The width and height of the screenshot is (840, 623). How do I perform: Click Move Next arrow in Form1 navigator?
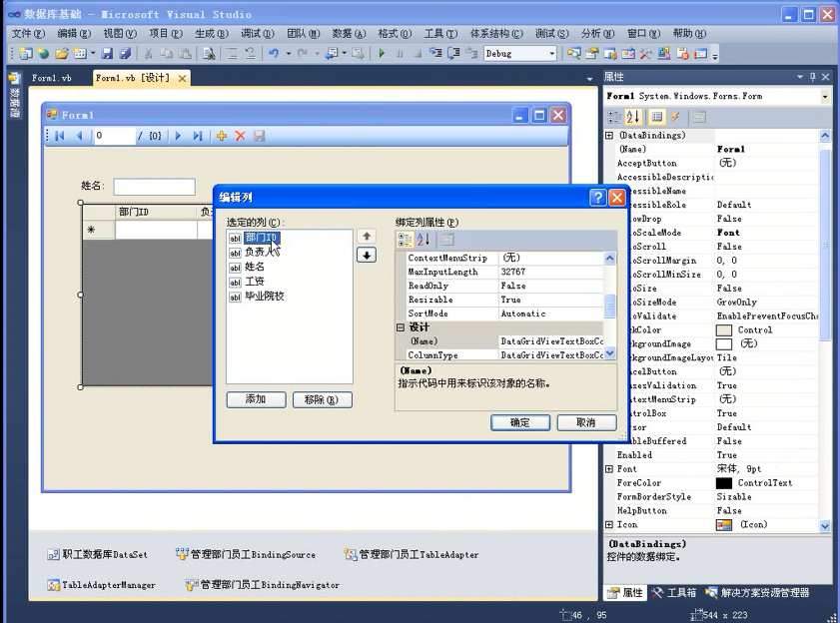179,136
